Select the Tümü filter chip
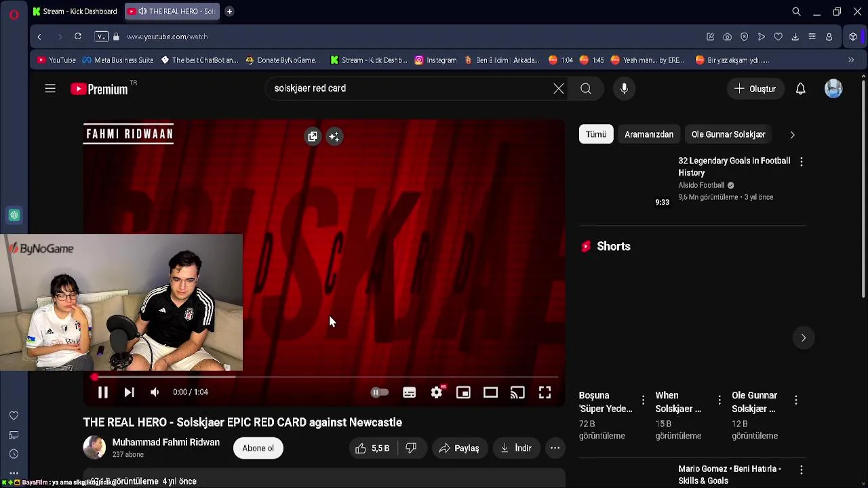 tap(596, 134)
